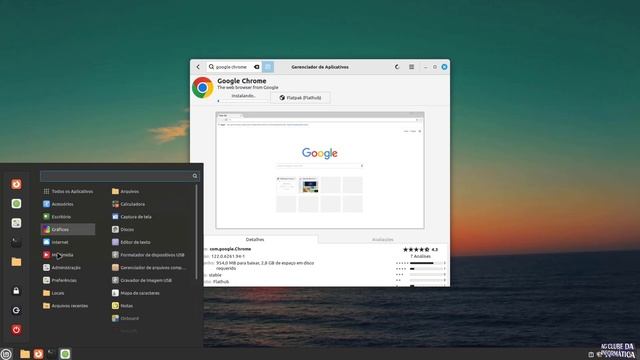Click the red power button in menu
This screenshot has height=360, width=640.
pos(16,330)
